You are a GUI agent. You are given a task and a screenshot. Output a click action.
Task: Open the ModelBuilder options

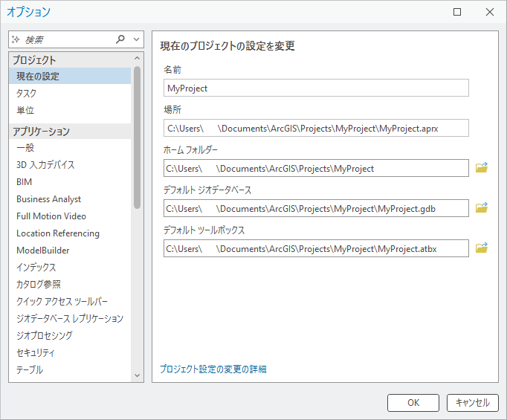point(42,251)
